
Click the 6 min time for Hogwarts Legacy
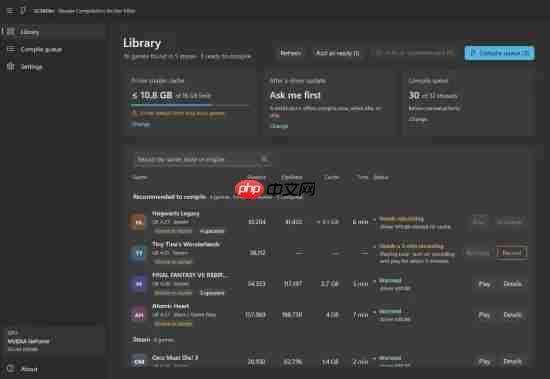point(360,222)
